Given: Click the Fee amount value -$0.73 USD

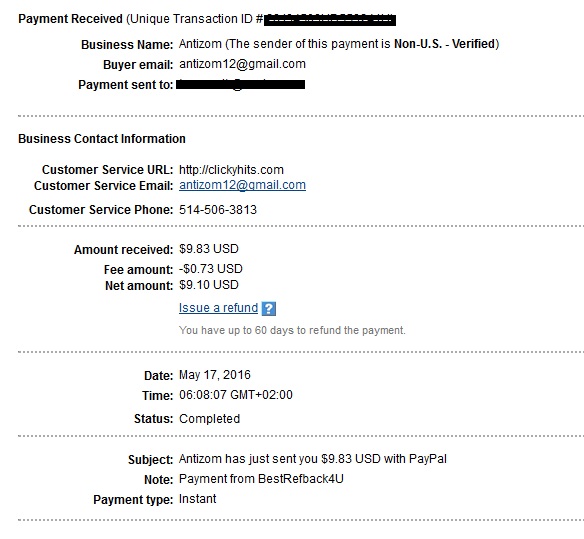Looking at the screenshot, I should (211, 269).
